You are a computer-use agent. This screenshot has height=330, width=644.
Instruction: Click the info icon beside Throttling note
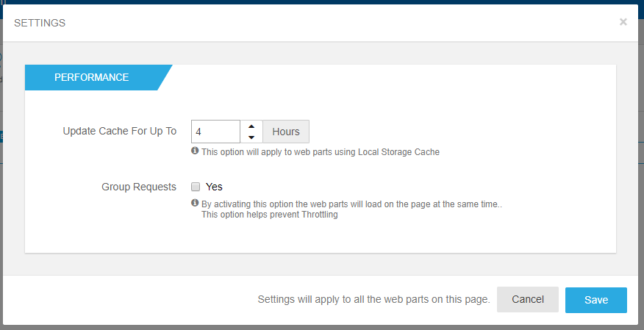(x=195, y=203)
